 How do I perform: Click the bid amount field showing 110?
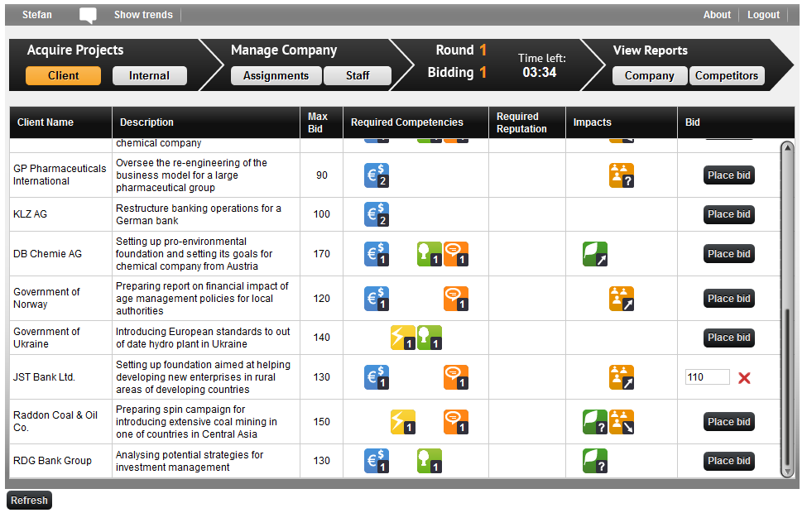708,377
